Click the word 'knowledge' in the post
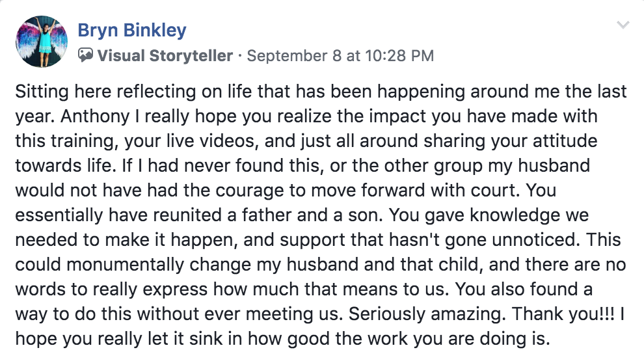 click(x=515, y=215)
